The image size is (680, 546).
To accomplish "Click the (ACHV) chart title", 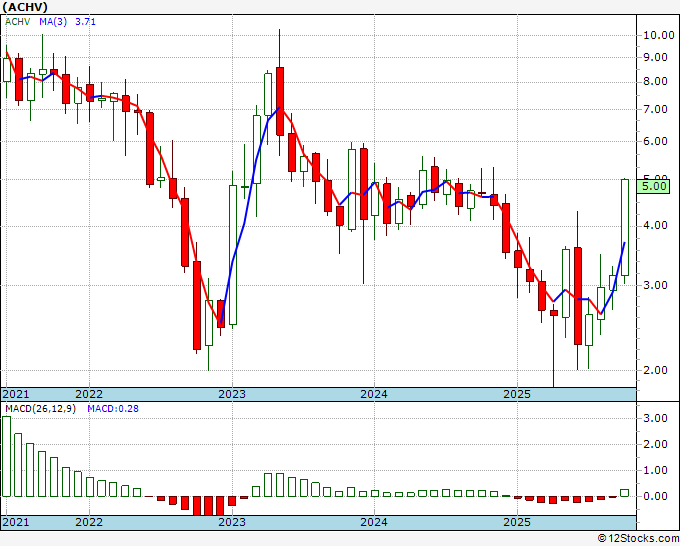I will pyautogui.click(x=24, y=7).
